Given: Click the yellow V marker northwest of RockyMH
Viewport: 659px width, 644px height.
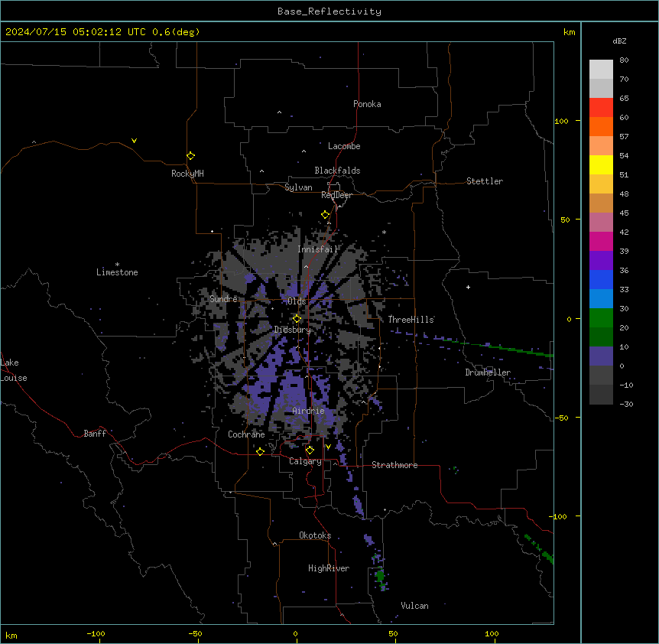Looking at the screenshot, I should point(134,141).
